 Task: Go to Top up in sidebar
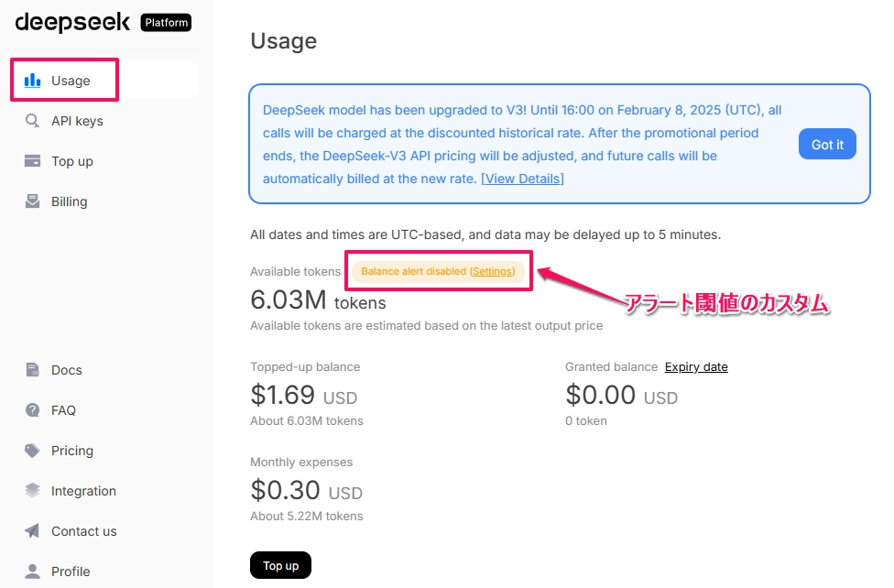click(105, 161)
